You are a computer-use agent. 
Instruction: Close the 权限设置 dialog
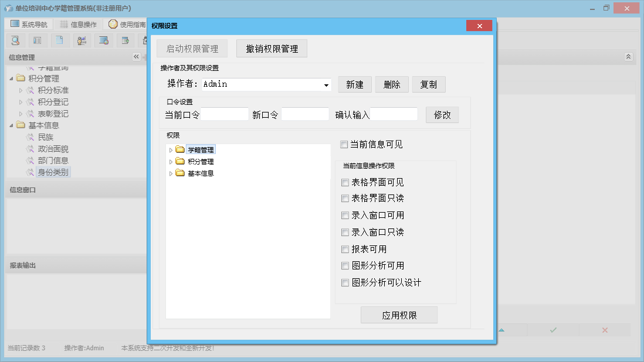[479, 26]
